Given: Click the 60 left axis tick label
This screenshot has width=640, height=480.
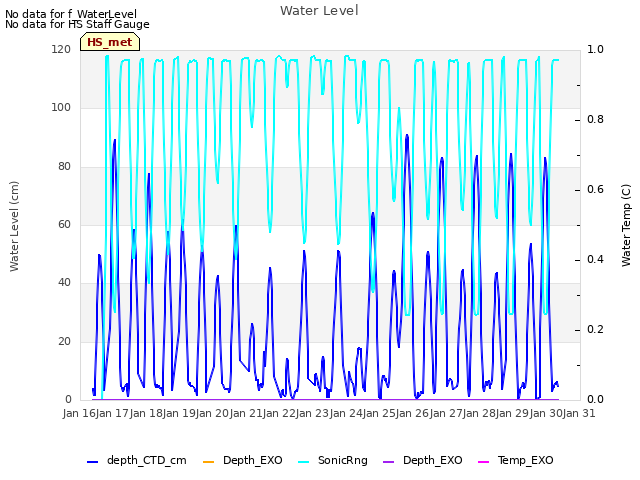Looking at the screenshot, I should (64, 224).
